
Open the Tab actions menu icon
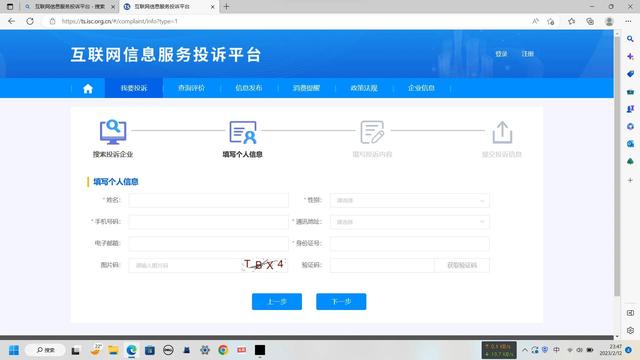point(10,7)
